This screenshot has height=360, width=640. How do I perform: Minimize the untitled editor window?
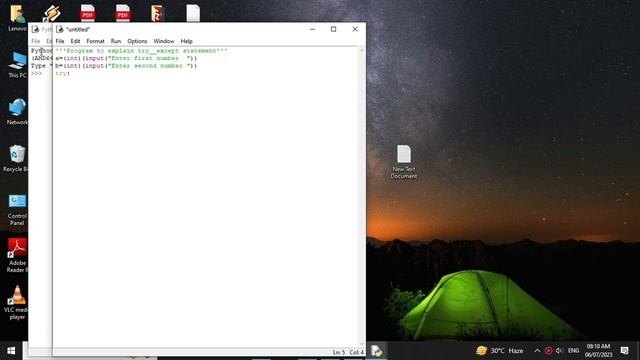click(312, 29)
